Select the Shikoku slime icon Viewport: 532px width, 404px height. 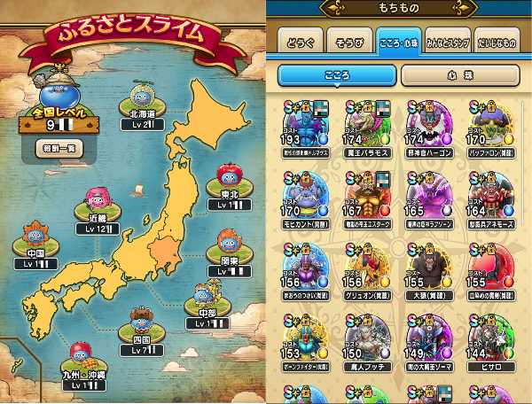142,320
